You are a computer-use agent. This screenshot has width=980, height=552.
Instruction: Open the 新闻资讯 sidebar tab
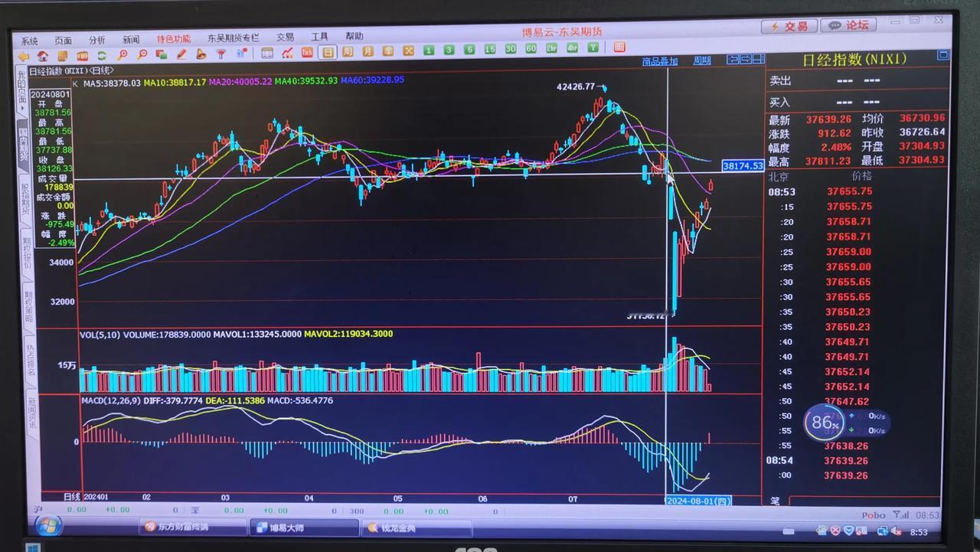tap(33, 413)
